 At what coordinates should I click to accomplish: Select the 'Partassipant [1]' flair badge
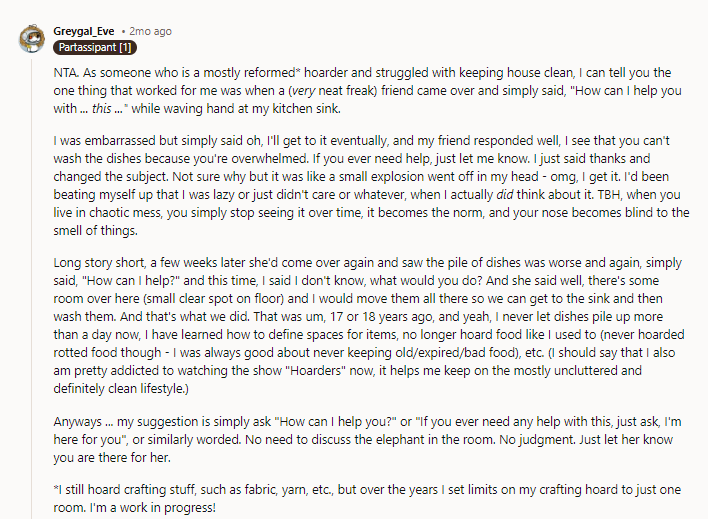95,47
